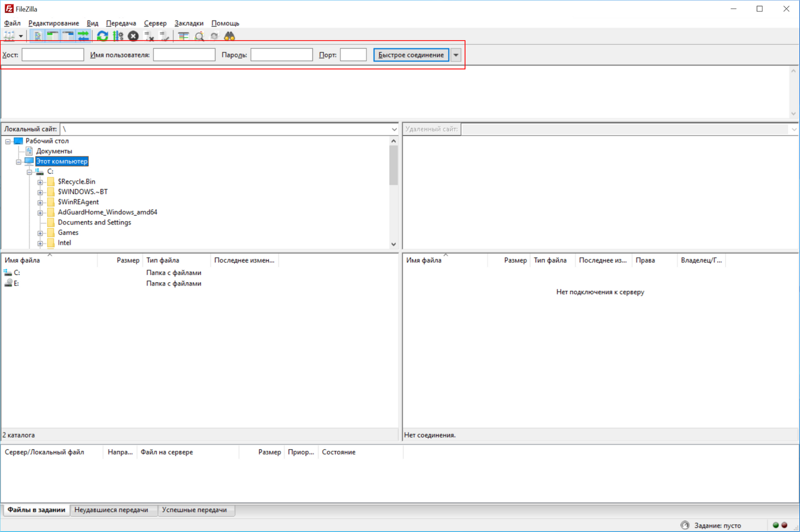This screenshot has height=532, width=800.
Task: Select the Intel folder in tree
Action: pyautogui.click(x=64, y=243)
